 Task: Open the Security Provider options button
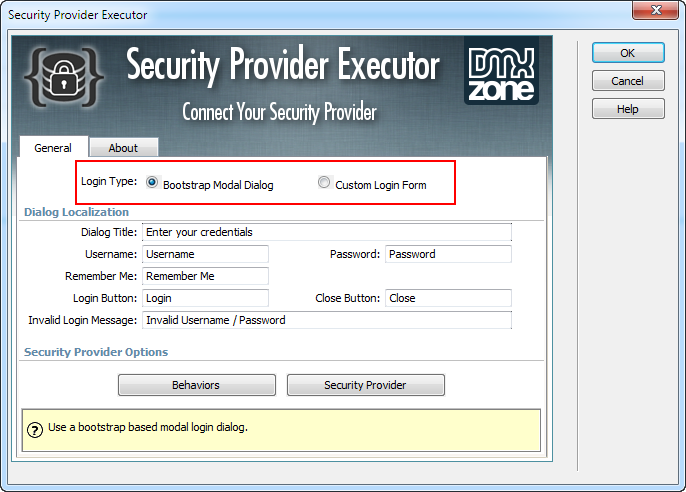pyautogui.click(x=366, y=385)
